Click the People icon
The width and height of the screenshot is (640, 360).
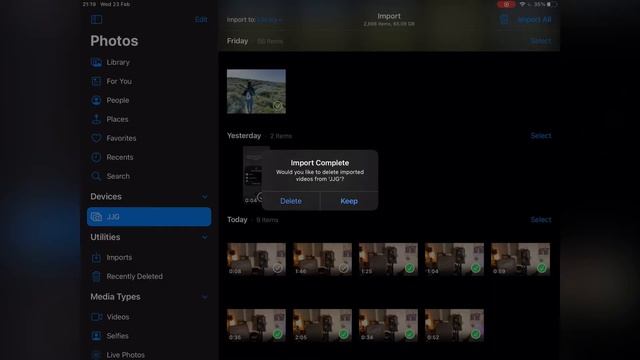click(96, 100)
